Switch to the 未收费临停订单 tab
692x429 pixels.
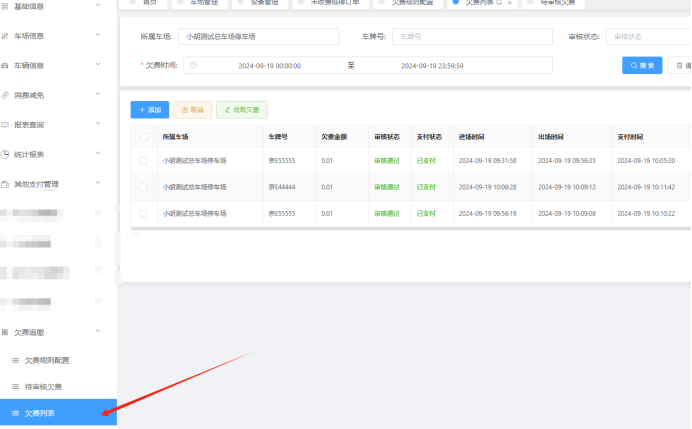click(x=330, y=4)
